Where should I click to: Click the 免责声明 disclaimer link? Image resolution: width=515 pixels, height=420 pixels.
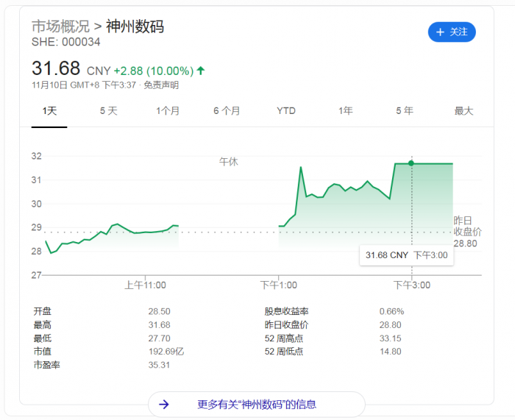(161, 85)
